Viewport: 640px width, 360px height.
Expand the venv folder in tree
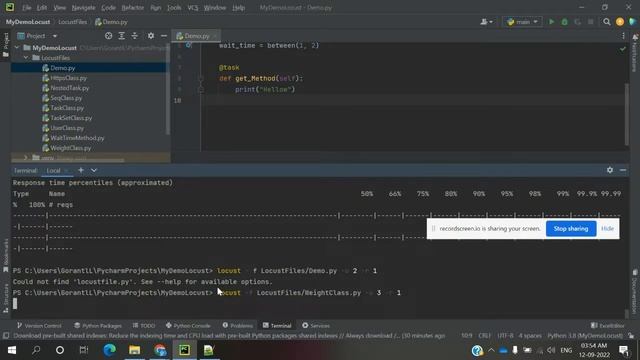pos(26,158)
